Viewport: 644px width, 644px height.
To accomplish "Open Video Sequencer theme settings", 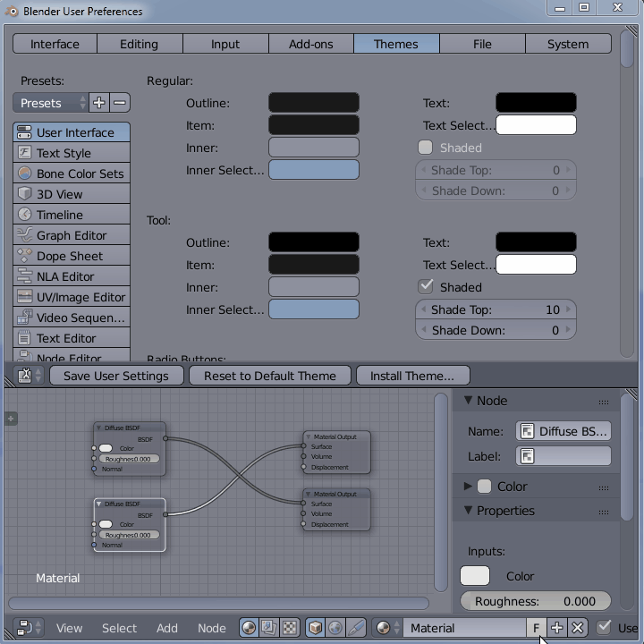I will (x=72, y=317).
